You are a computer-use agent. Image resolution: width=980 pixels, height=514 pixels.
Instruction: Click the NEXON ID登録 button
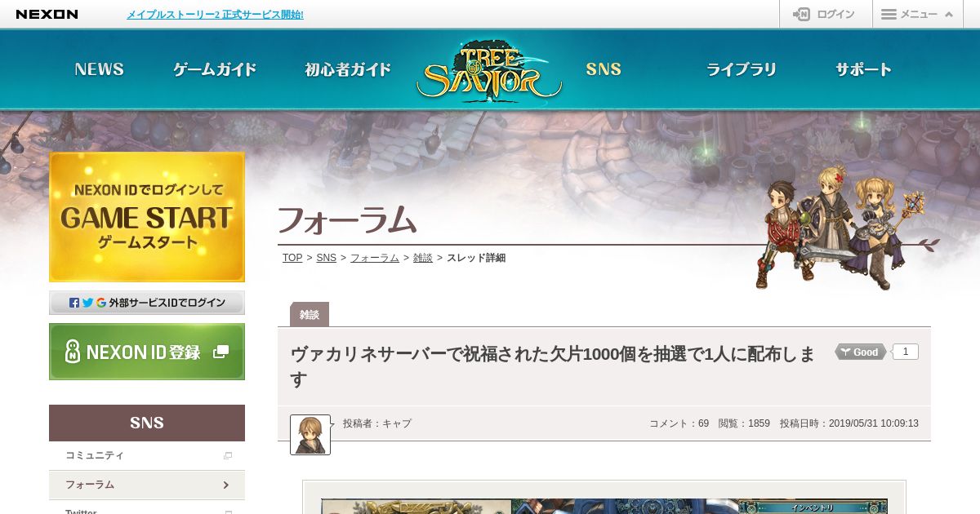[147, 352]
